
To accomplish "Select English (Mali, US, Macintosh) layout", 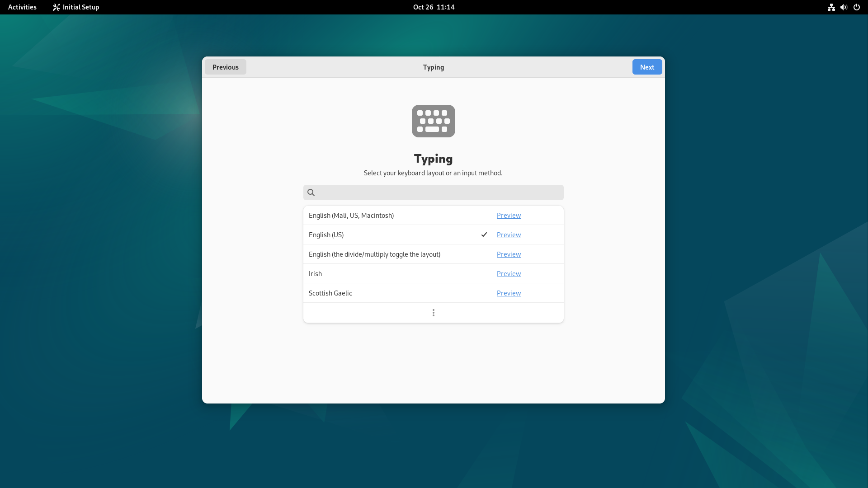I will (x=389, y=215).
